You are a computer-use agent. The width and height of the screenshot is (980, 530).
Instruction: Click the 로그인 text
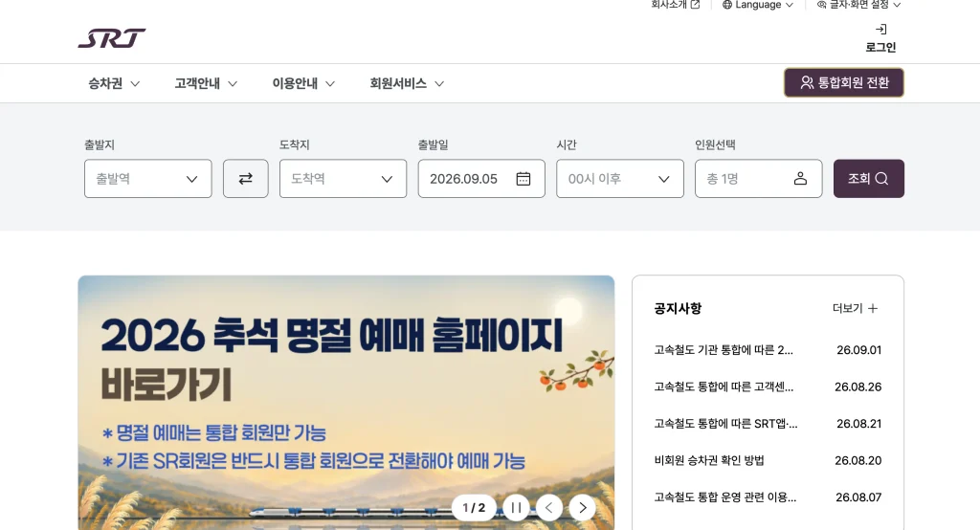(880, 48)
